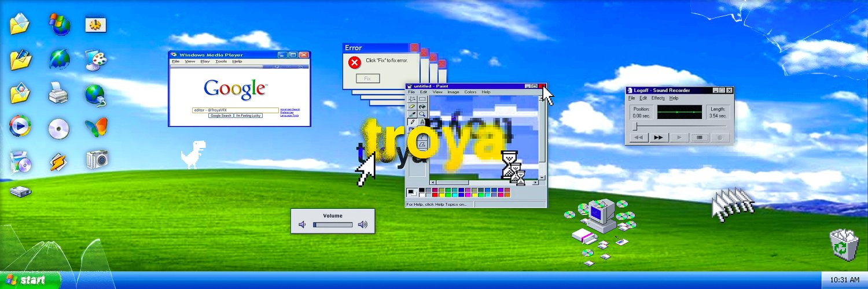This screenshot has width=868, height=289.
Task: Open the My Pictures folder desktop icon
Action: pos(20,92)
